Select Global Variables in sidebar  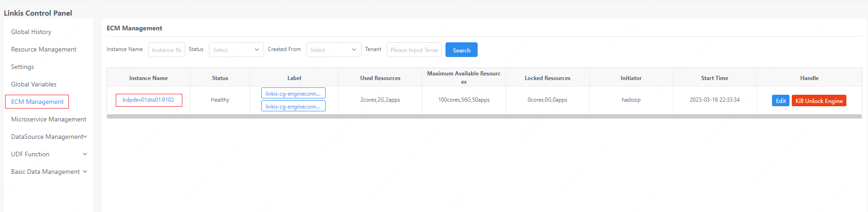click(34, 84)
